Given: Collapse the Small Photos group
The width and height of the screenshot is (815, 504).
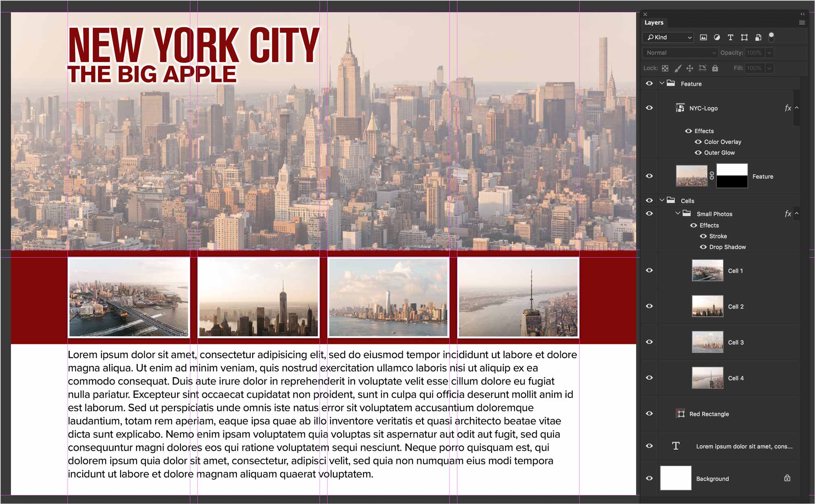Looking at the screenshot, I should [678, 213].
